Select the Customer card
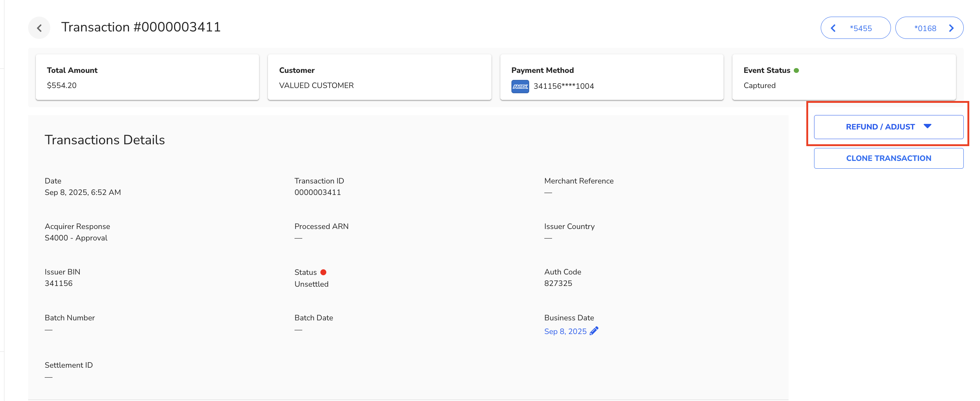Viewport: 980px width, 401px height. tap(379, 77)
